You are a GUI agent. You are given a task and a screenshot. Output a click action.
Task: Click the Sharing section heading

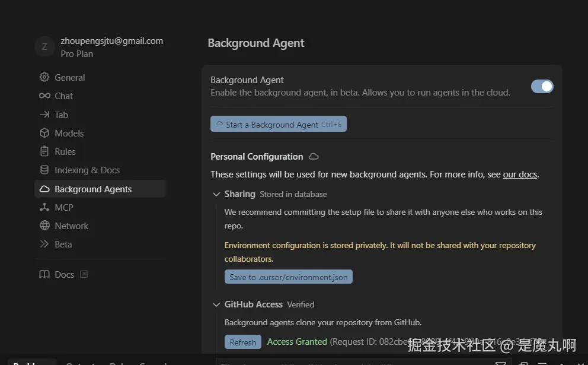click(239, 193)
